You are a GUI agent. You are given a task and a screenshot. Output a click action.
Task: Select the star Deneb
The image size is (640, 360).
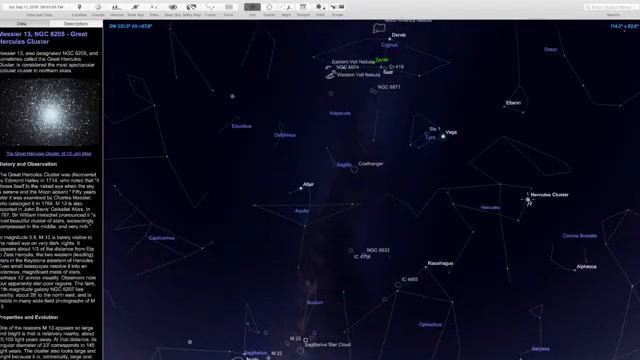[x=390, y=39]
